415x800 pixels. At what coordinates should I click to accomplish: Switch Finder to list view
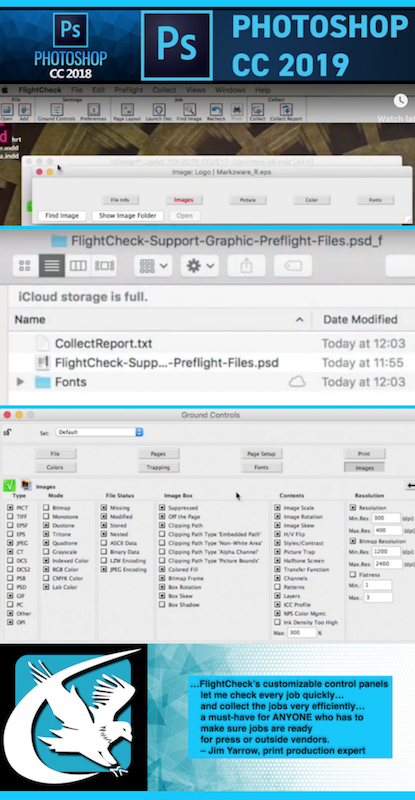click(52, 266)
